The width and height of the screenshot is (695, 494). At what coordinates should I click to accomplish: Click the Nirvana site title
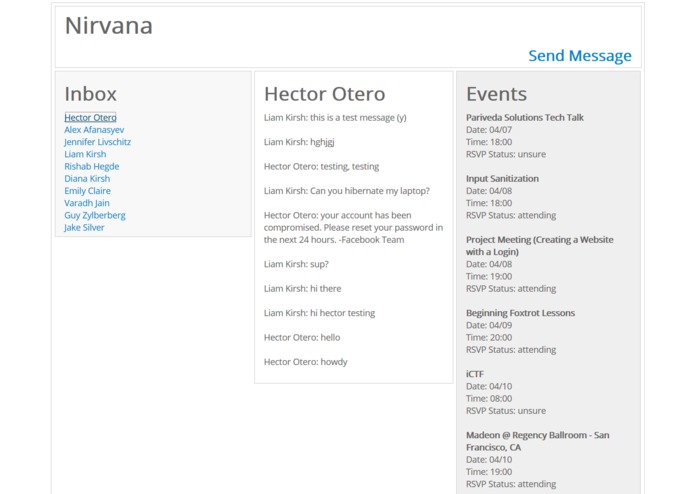(109, 26)
